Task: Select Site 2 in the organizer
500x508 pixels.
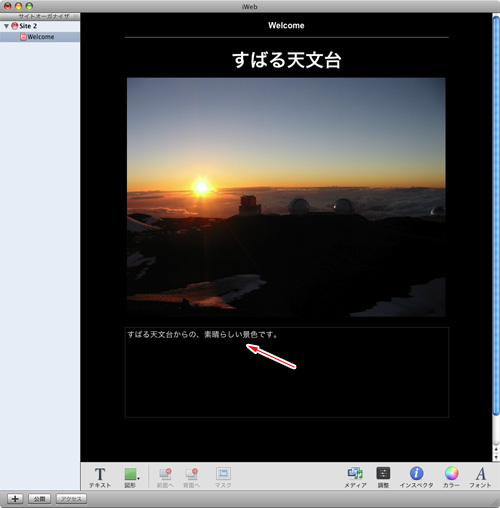Action: [x=40, y=26]
